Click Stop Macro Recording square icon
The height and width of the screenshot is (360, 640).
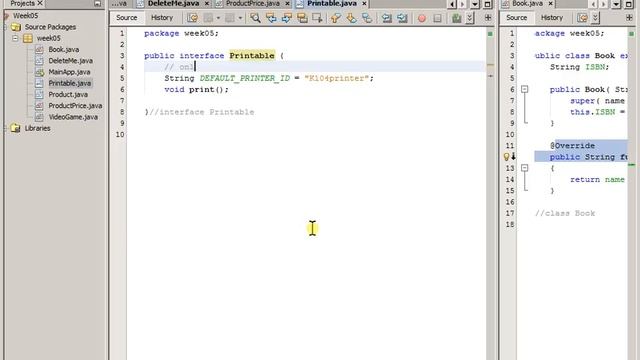(x=437, y=18)
